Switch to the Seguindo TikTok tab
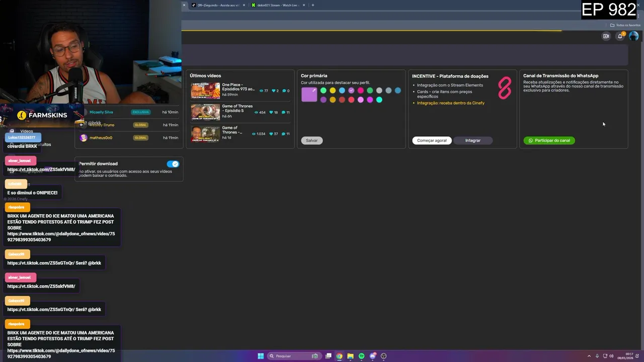 pyautogui.click(x=218, y=5)
